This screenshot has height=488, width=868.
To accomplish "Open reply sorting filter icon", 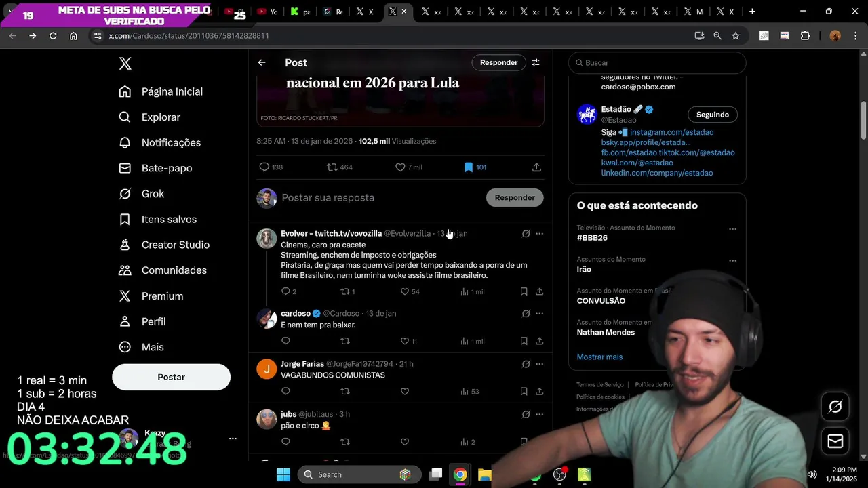I will tap(536, 62).
